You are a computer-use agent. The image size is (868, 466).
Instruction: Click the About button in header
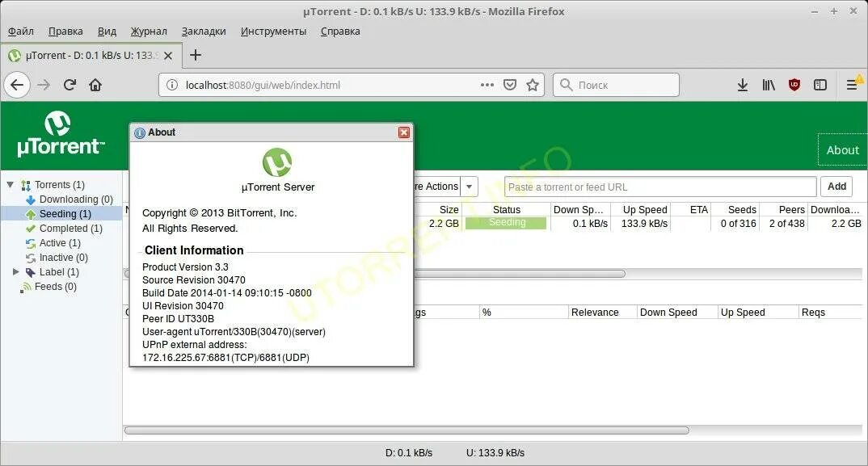[842, 150]
